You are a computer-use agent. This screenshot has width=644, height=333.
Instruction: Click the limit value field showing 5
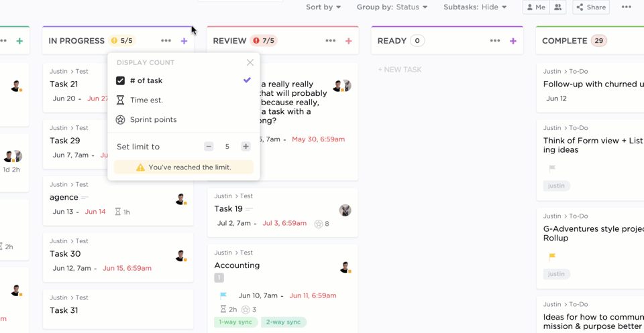[x=227, y=147]
